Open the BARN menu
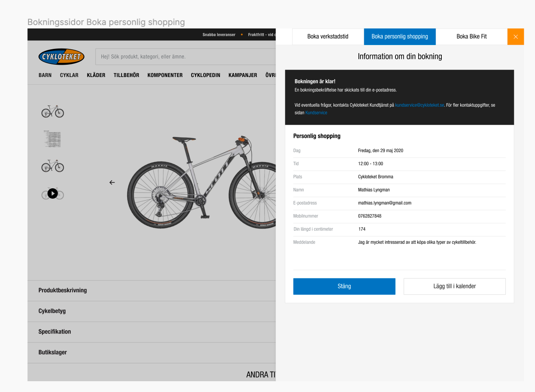This screenshot has height=392, width=535. [x=45, y=75]
